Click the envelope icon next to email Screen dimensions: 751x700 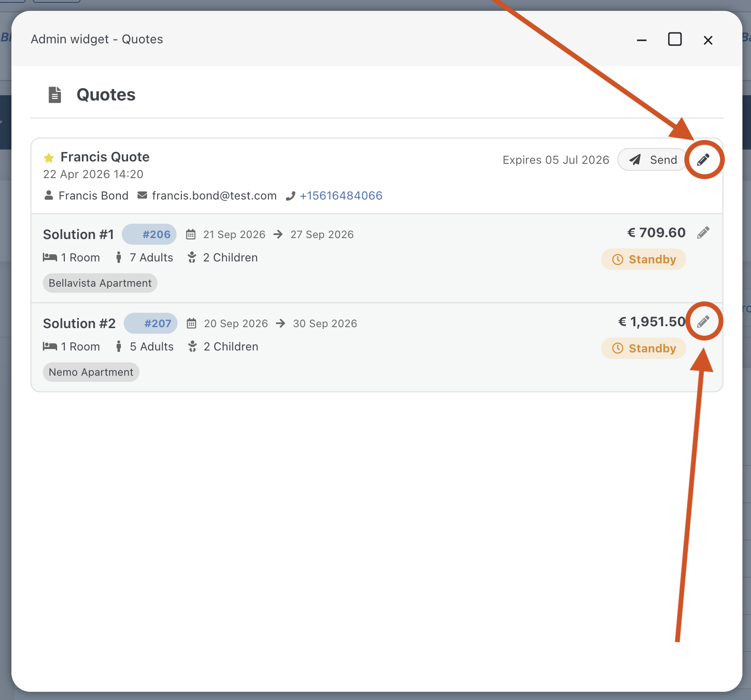[142, 196]
